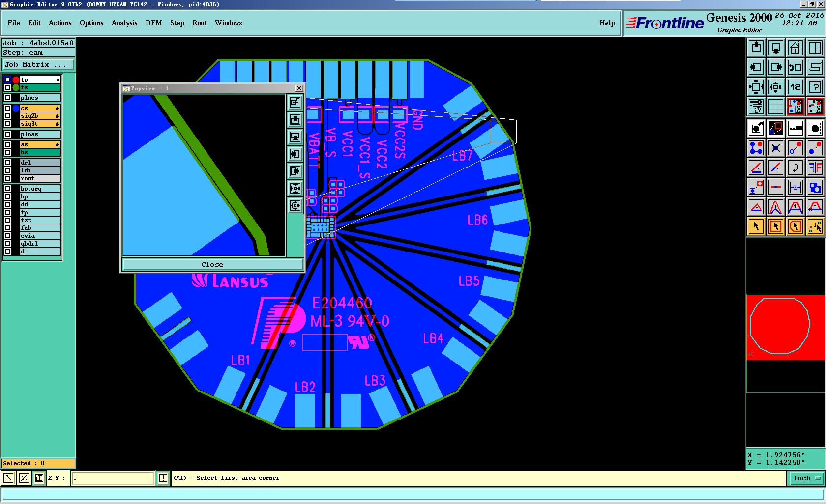The image size is (826, 504).
Task: Open the DFM menu
Action: tap(154, 23)
